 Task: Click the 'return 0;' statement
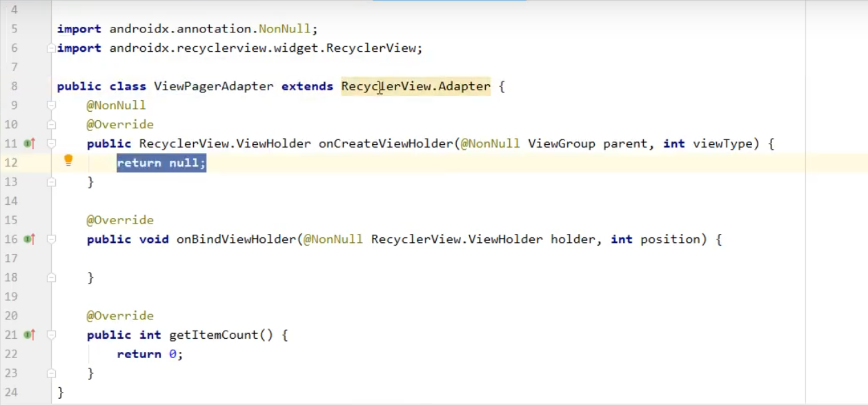[150, 354]
